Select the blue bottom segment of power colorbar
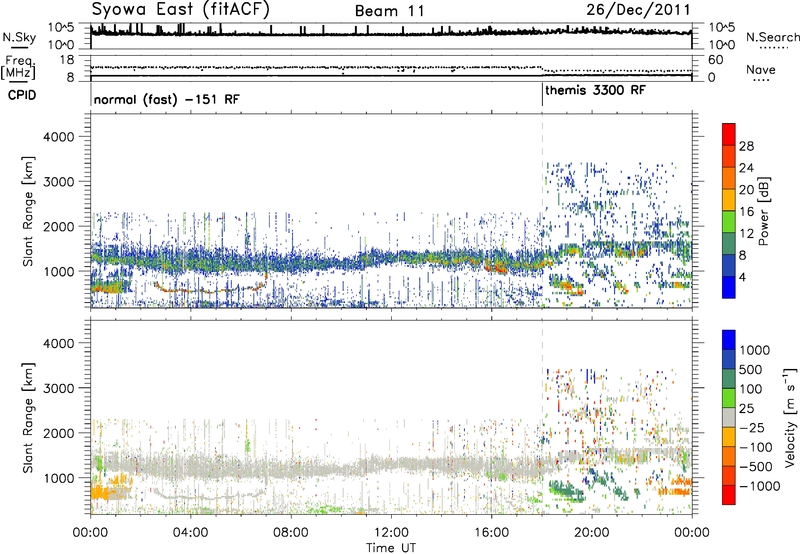 (x=729, y=287)
